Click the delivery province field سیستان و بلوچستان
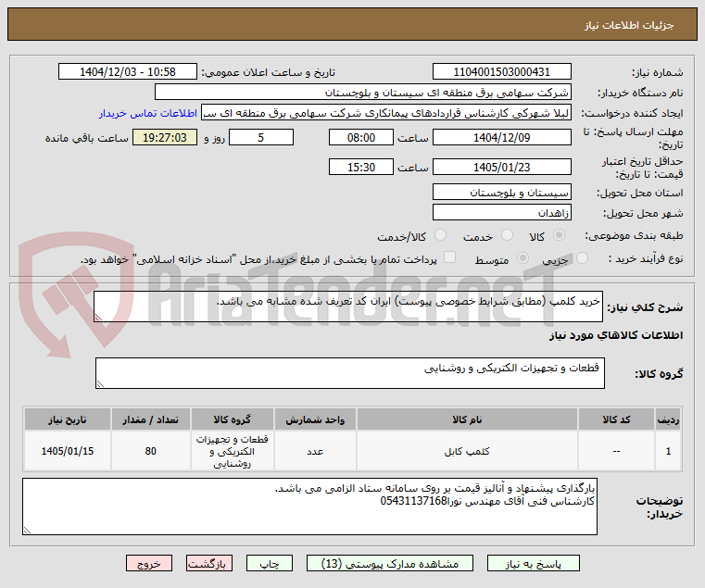Image resolution: width=705 pixels, height=588 pixels. [502, 193]
